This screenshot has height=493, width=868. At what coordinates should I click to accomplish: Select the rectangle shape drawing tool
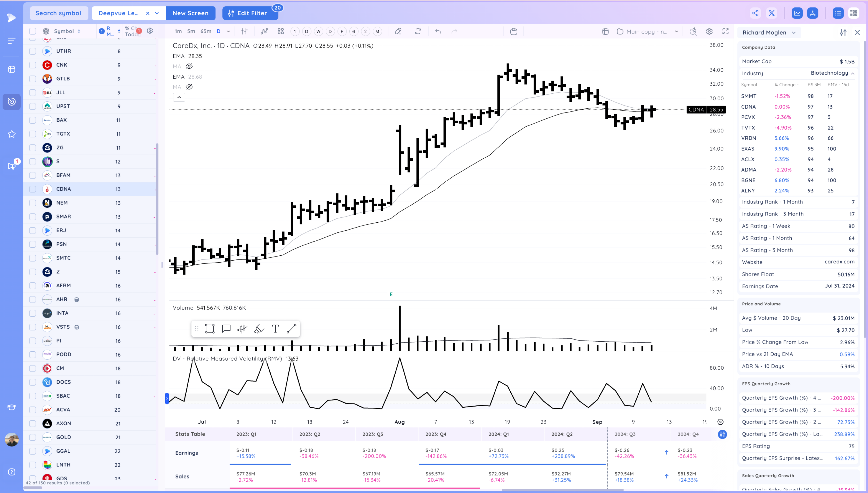[210, 329]
